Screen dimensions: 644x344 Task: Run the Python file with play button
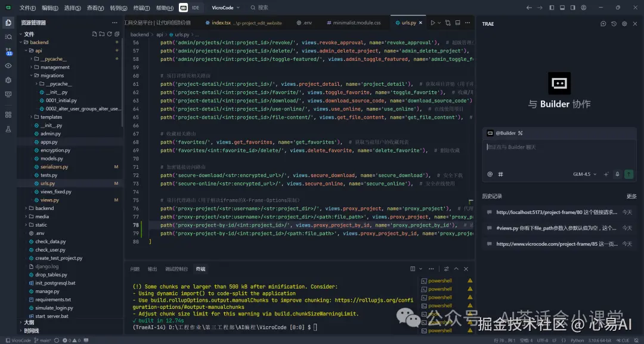432,23
